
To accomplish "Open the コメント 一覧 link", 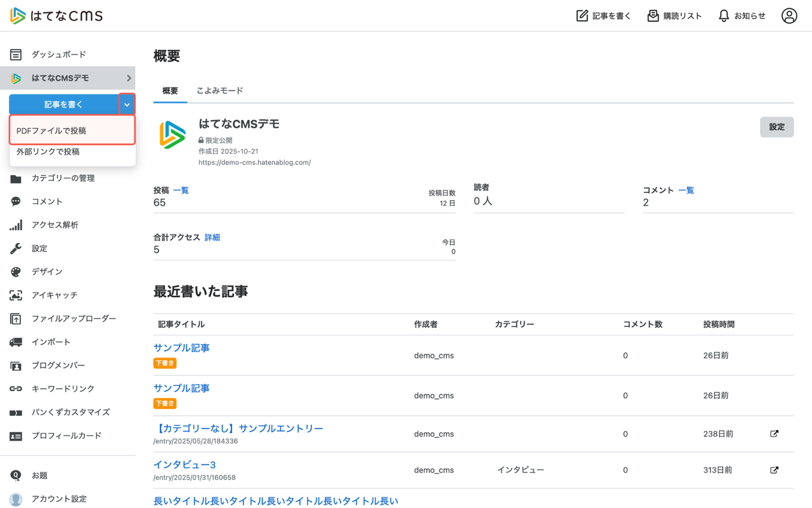I will [x=686, y=190].
